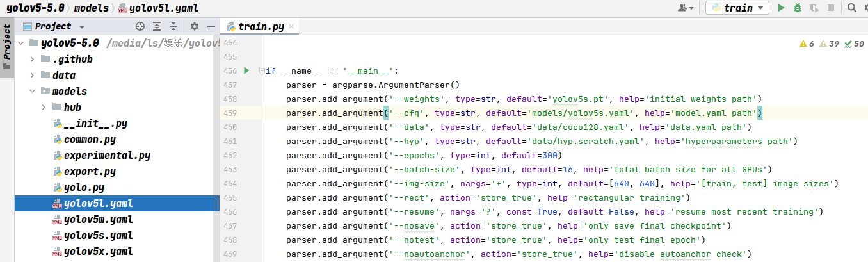Click the '--noautoanchor' argument line
Viewport: 868px width, 262px height.
[x=518, y=254]
